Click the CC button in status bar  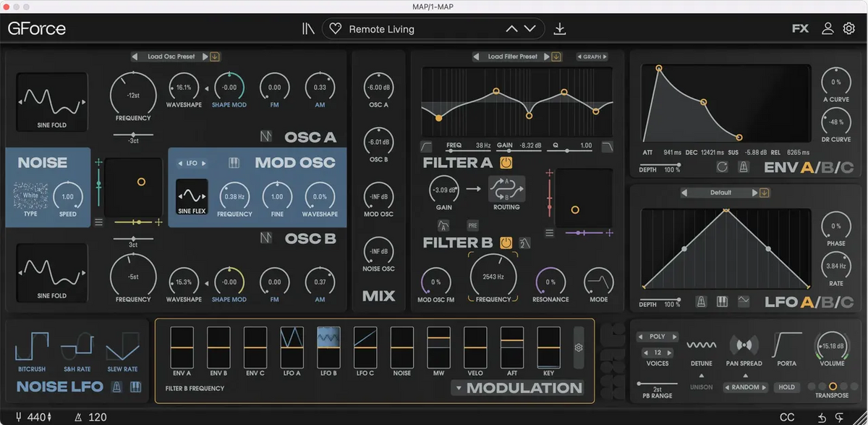pos(787,417)
